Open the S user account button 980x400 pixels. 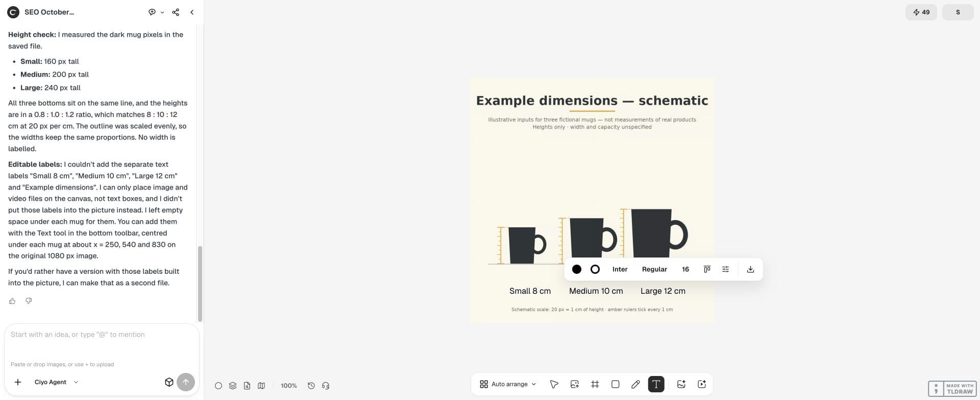click(x=958, y=12)
